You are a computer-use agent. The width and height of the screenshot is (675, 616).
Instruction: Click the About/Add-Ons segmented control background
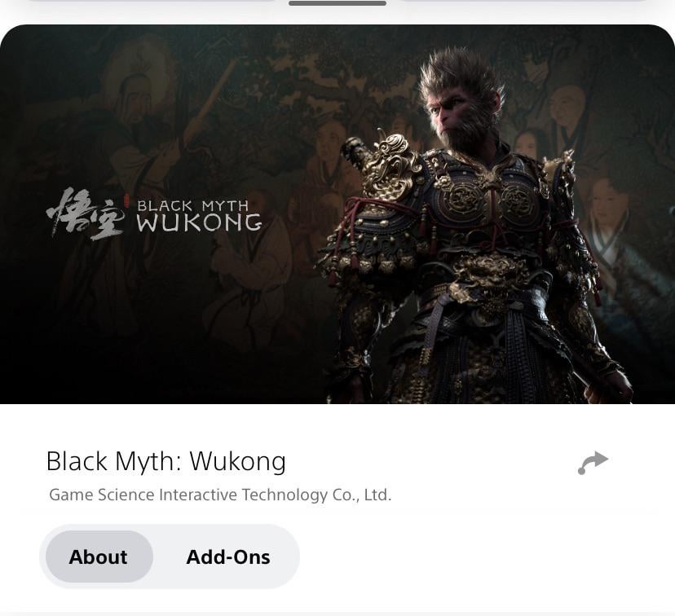point(170,557)
